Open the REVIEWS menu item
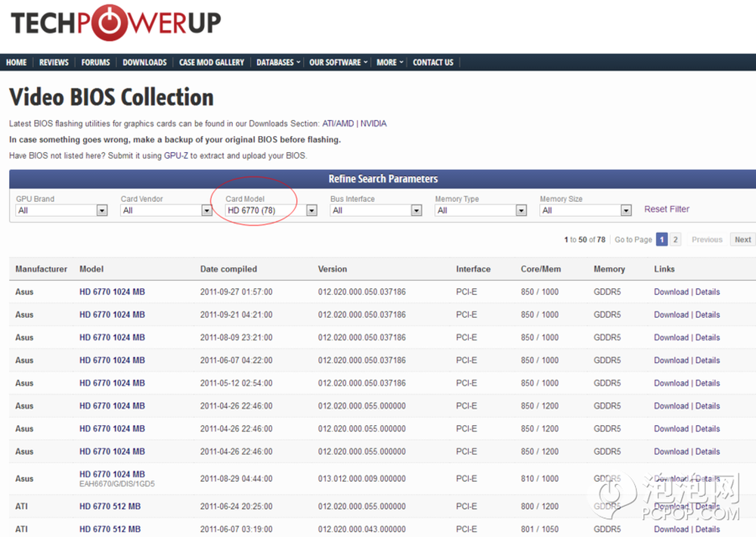The image size is (756, 537). coord(54,63)
